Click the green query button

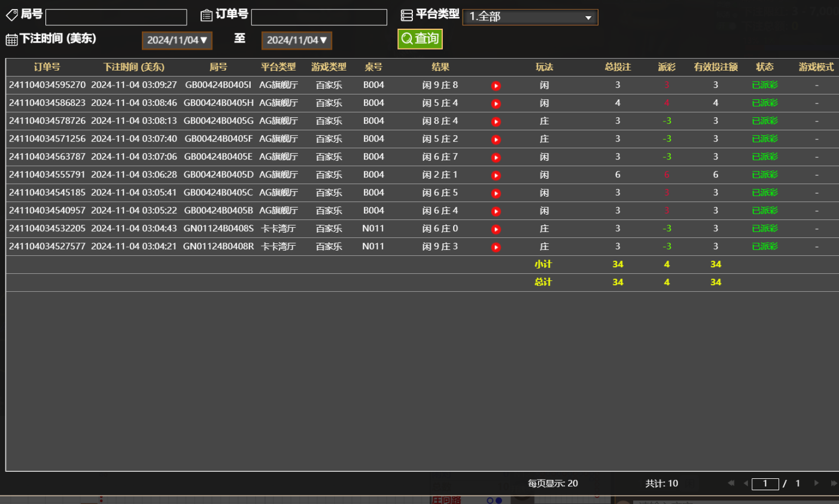(420, 39)
